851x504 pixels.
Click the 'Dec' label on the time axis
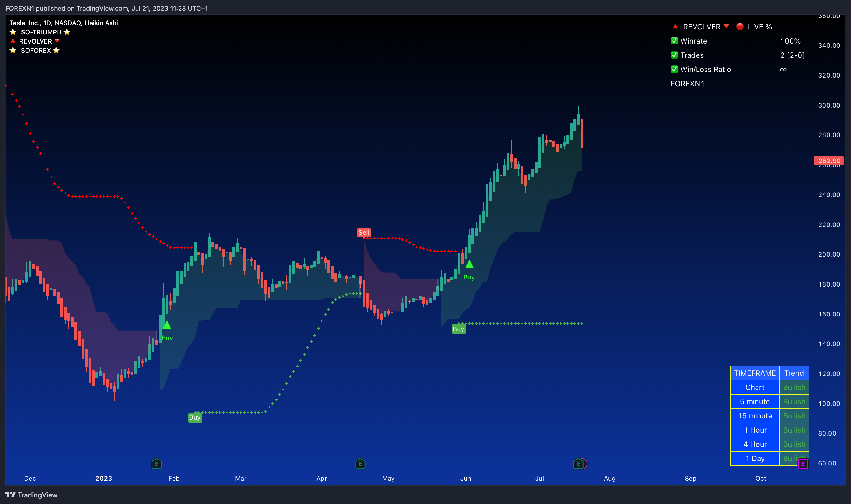30,478
